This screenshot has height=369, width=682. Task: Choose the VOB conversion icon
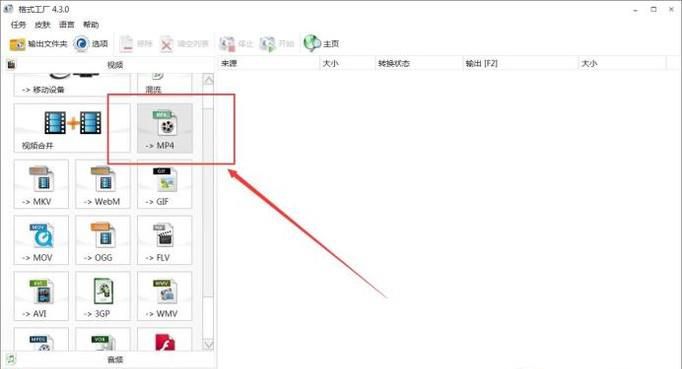103,339
